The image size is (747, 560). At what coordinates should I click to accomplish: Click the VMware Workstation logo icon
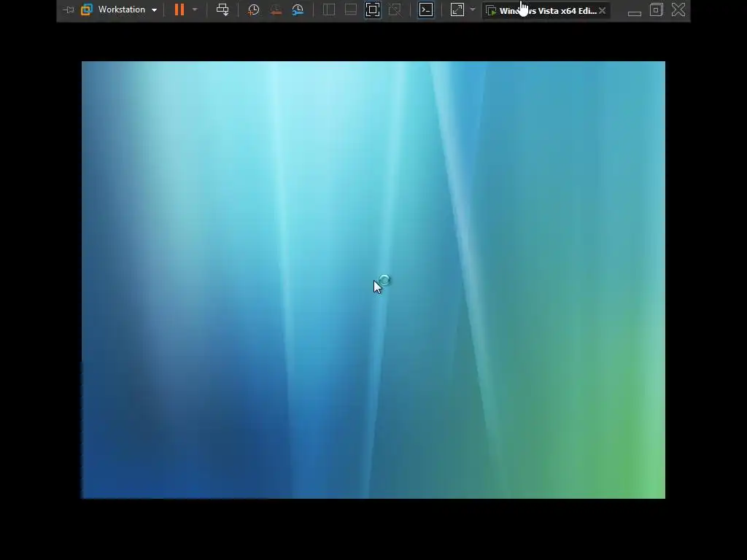click(x=87, y=9)
